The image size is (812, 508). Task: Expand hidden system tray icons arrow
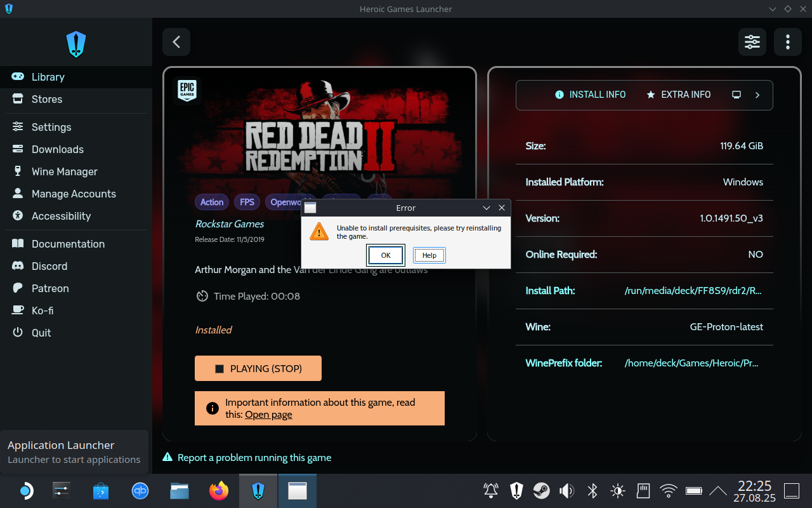point(718,491)
